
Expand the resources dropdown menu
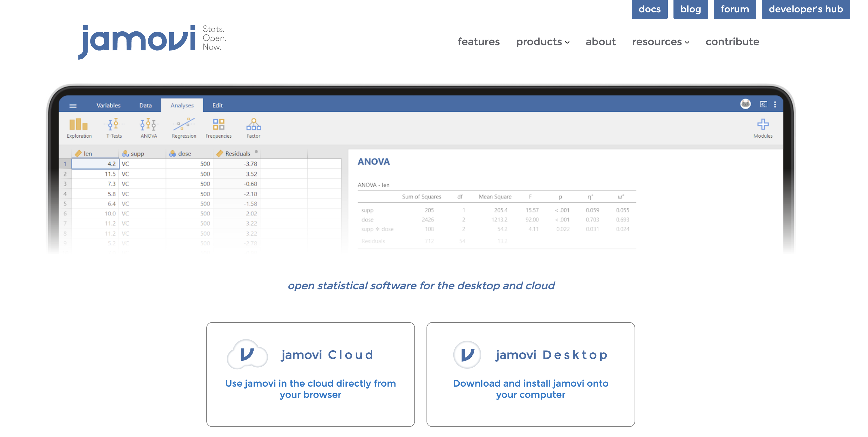pos(661,42)
